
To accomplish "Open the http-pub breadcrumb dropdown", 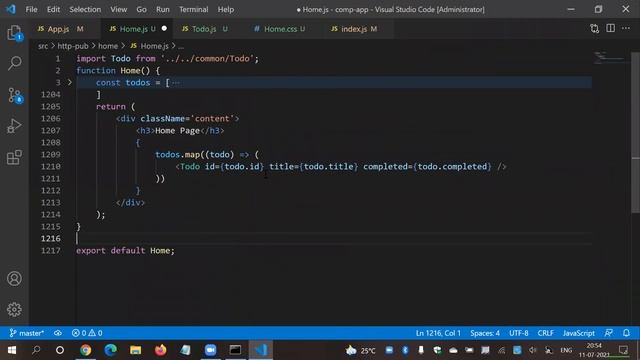I will pyautogui.click(x=73, y=46).
